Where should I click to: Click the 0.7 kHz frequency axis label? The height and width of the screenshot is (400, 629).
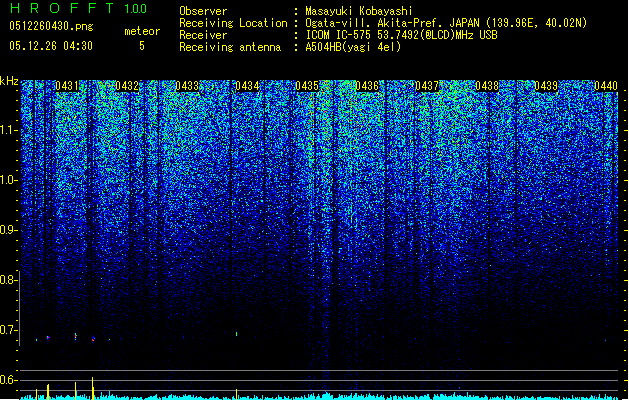coord(8,330)
